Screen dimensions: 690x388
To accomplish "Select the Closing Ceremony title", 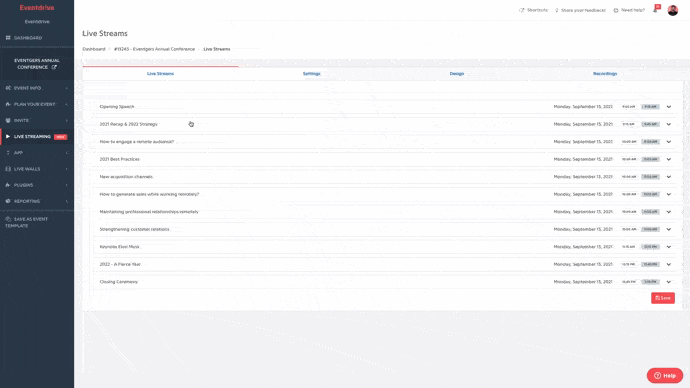I will (x=118, y=282).
